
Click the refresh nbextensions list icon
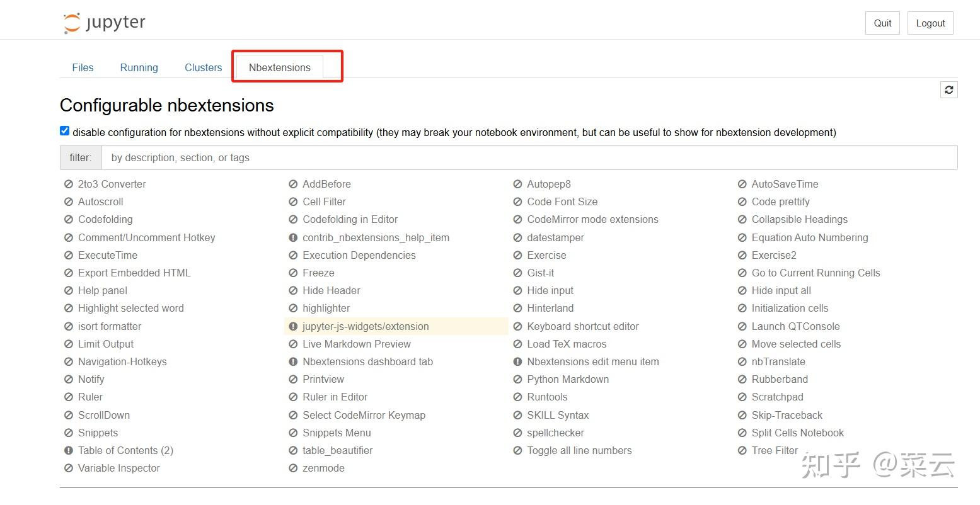point(948,90)
